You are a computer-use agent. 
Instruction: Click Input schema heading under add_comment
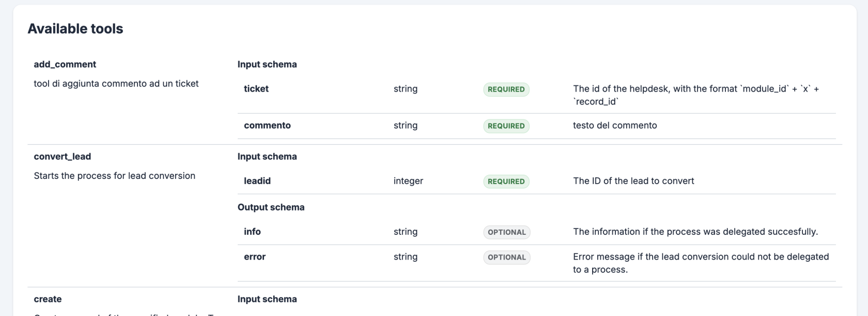(x=267, y=64)
